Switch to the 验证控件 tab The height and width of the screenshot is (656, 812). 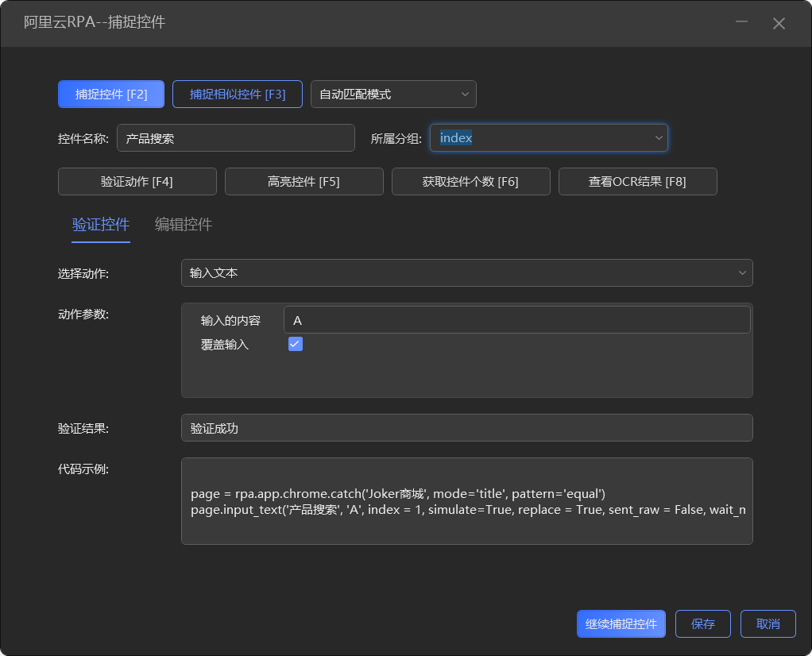tap(100, 225)
